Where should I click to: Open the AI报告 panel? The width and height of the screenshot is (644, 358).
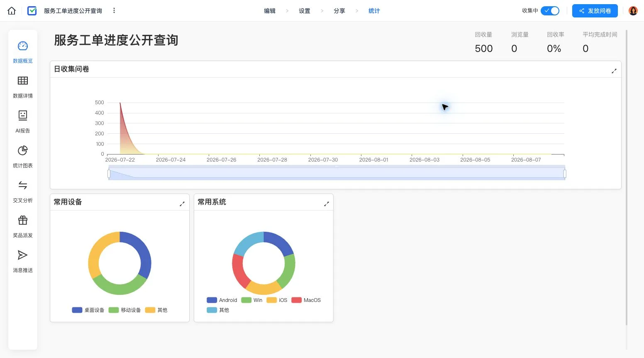23,122
